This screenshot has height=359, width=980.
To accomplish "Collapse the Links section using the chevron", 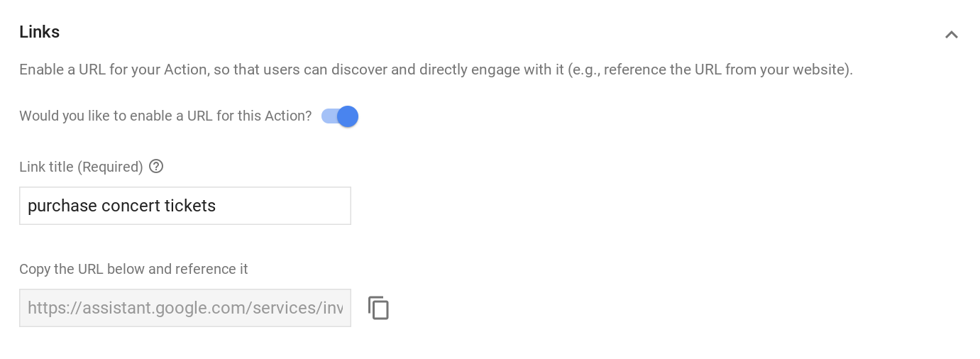I will pyautogui.click(x=951, y=34).
